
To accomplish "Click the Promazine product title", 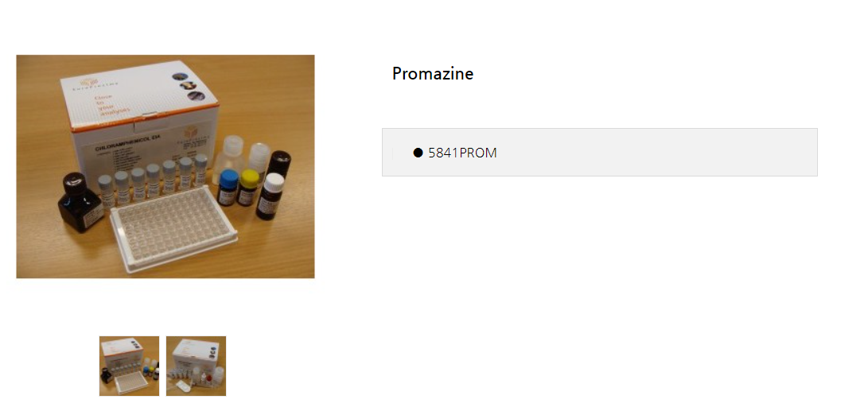I will point(433,74).
